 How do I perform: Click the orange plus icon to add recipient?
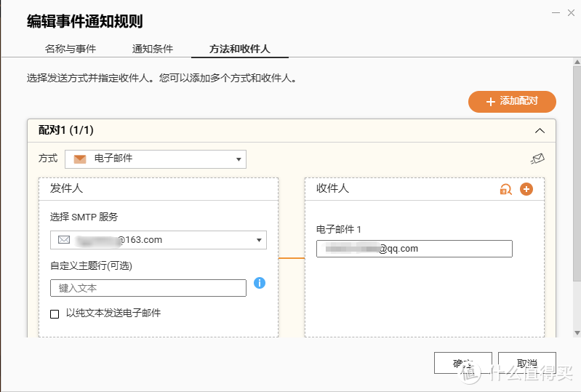pyautogui.click(x=527, y=189)
